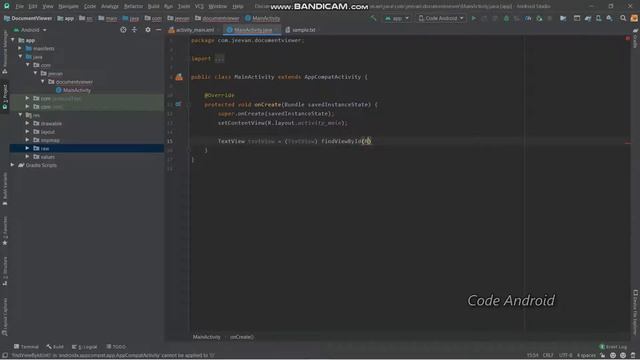
Task: Click the user avatar icon at toolbar end
Action: (x=634, y=18)
